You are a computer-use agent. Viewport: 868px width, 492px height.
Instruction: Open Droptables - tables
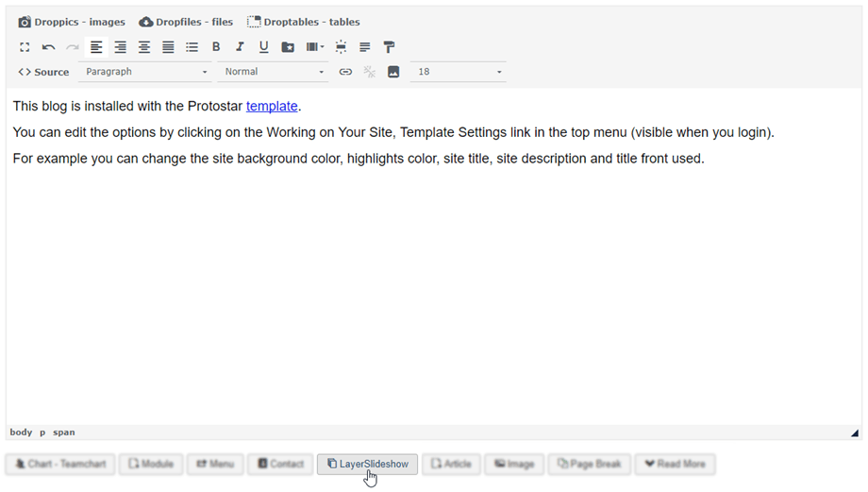(304, 22)
